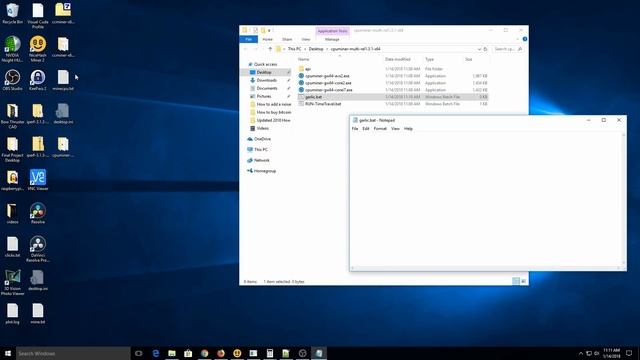Open the Recycle Bin desktop icon
This screenshot has width=640, height=360.
coord(12,13)
